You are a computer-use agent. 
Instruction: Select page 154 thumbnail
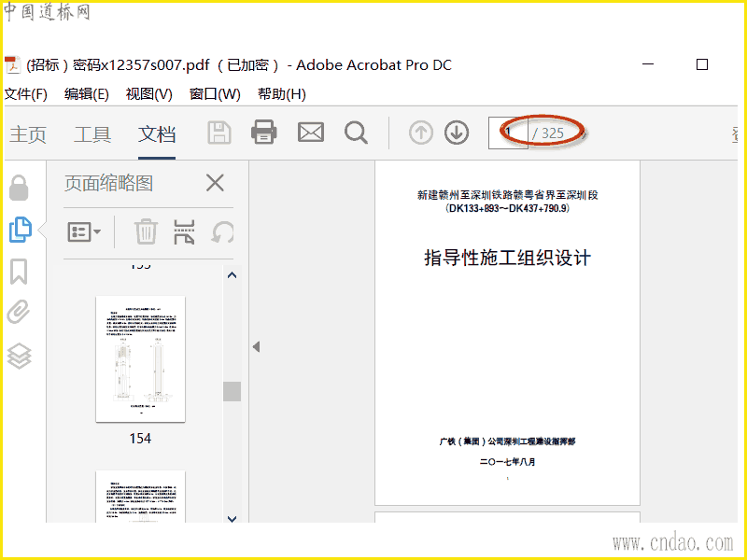141,359
